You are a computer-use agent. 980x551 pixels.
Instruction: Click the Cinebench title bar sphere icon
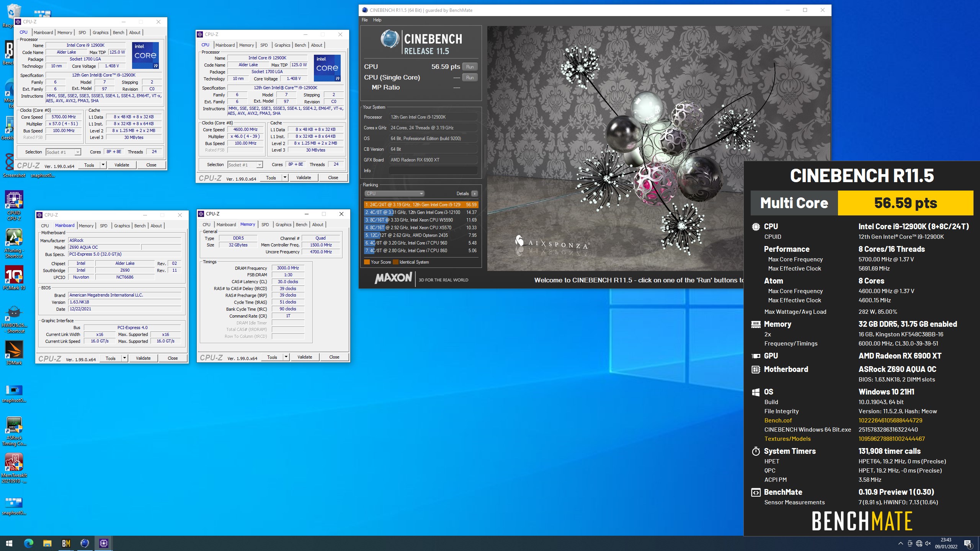pos(365,10)
